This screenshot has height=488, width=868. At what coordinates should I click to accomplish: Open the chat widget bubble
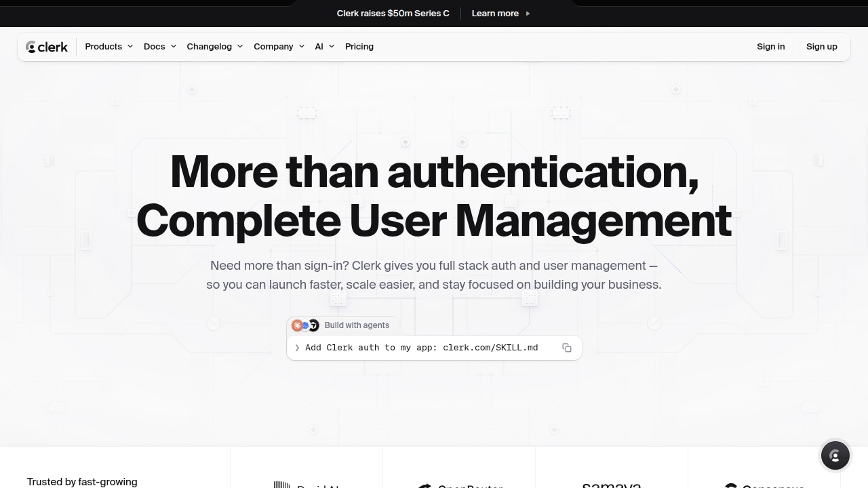pyautogui.click(x=835, y=455)
